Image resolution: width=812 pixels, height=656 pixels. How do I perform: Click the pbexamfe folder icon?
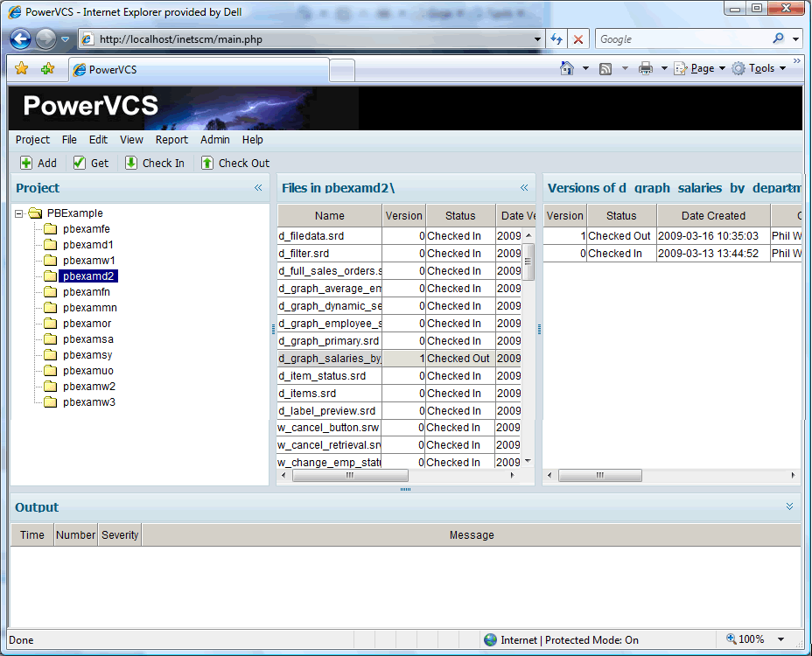pos(50,229)
